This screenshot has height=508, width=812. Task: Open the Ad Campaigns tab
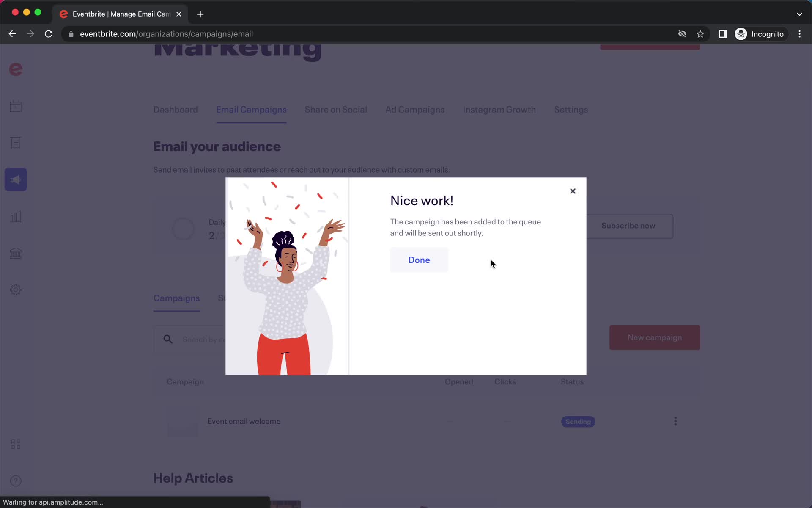click(x=414, y=110)
